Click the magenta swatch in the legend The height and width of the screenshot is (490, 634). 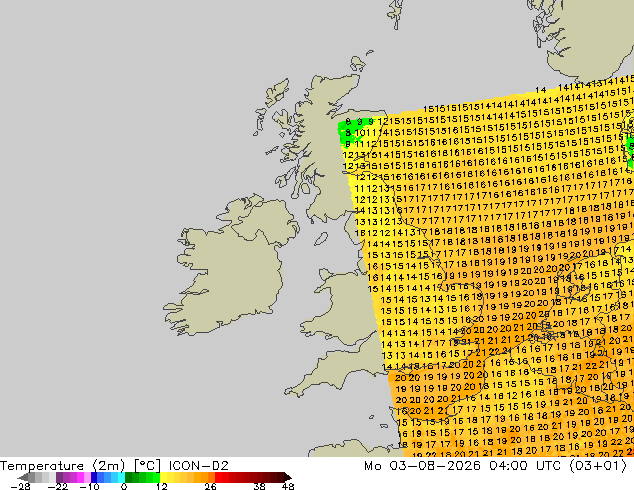click(x=80, y=477)
